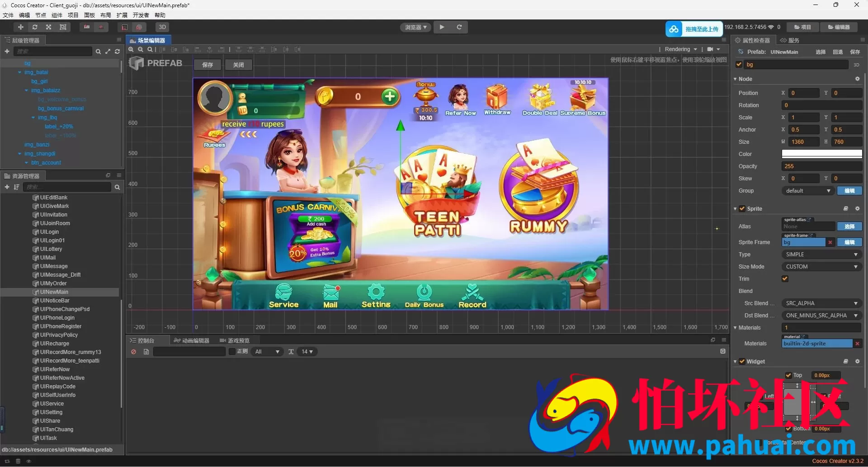Click the prefab 保存 button
This screenshot has width=868, height=467.
208,65
